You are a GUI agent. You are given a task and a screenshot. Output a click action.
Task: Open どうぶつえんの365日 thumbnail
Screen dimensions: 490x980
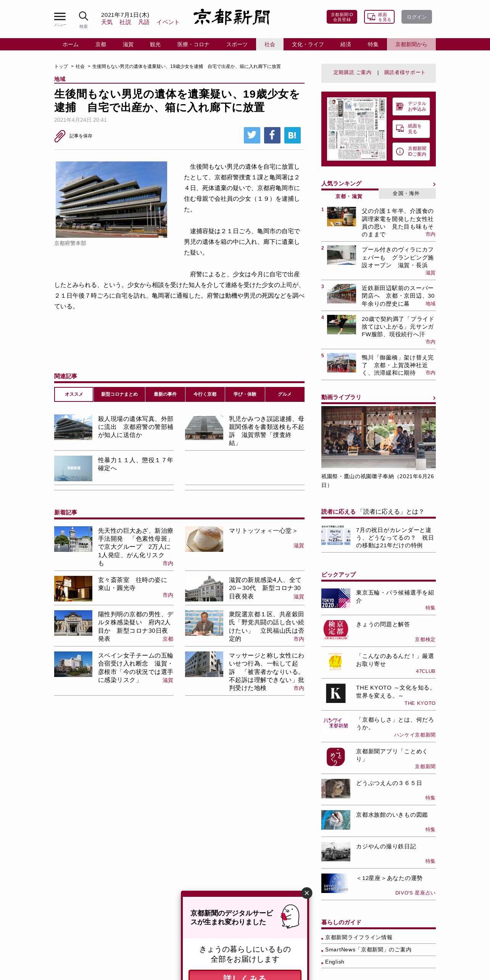pyautogui.click(x=336, y=788)
